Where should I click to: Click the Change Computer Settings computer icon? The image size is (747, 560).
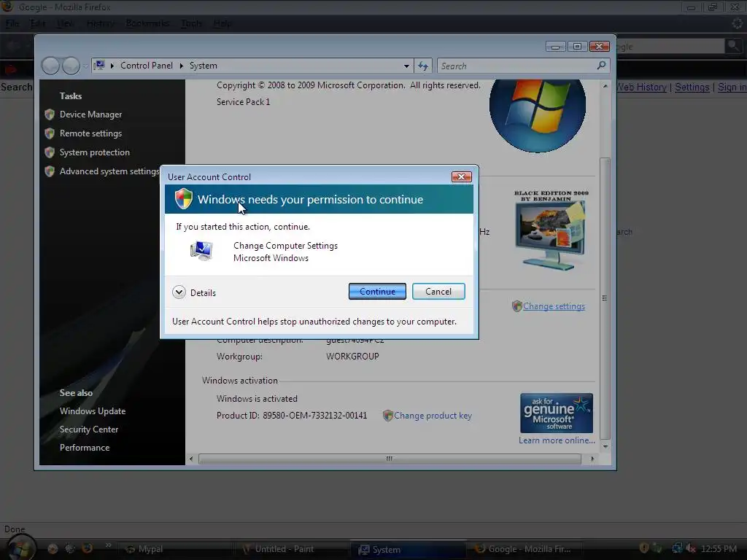(x=201, y=251)
